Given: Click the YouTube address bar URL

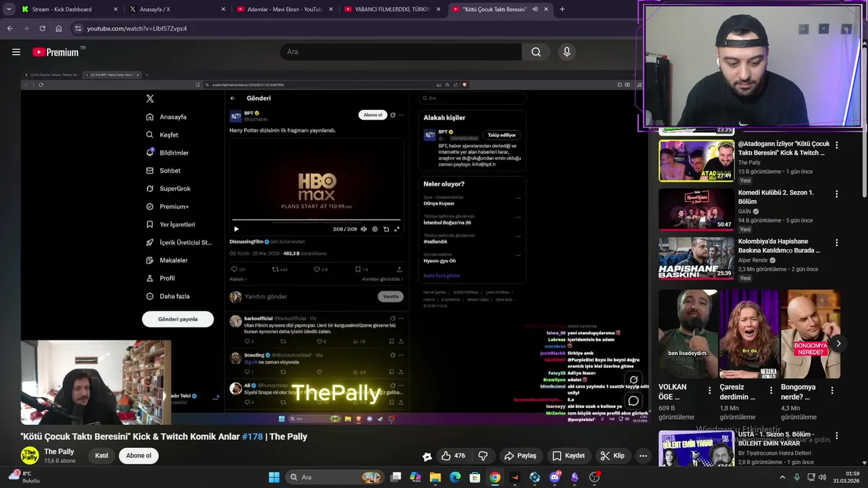Looking at the screenshot, I should pos(137,28).
